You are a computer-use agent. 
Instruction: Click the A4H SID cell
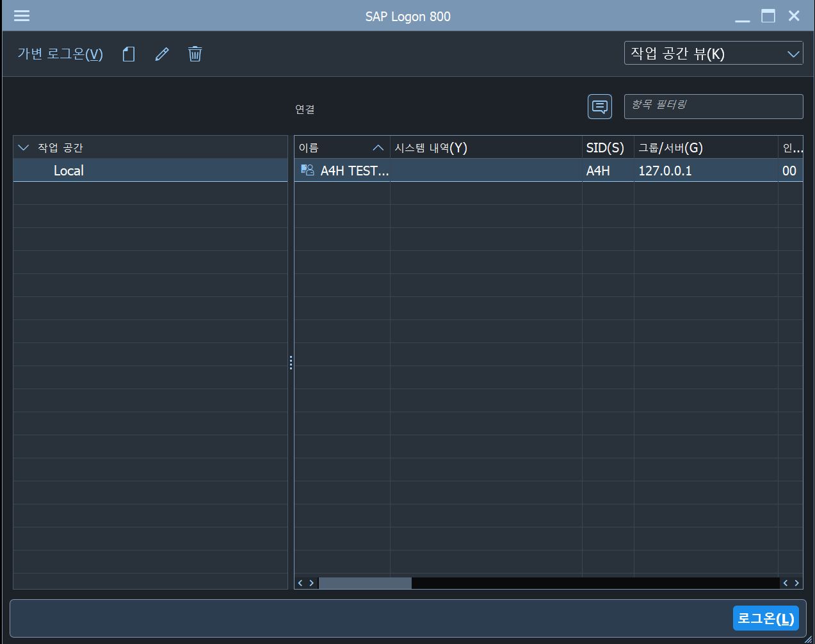(608, 171)
